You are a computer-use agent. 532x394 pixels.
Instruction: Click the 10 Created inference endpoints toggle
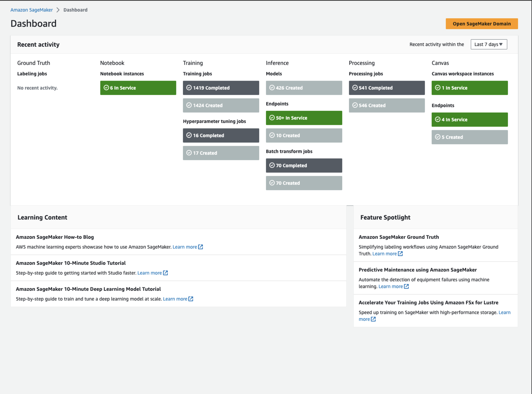pyautogui.click(x=304, y=135)
